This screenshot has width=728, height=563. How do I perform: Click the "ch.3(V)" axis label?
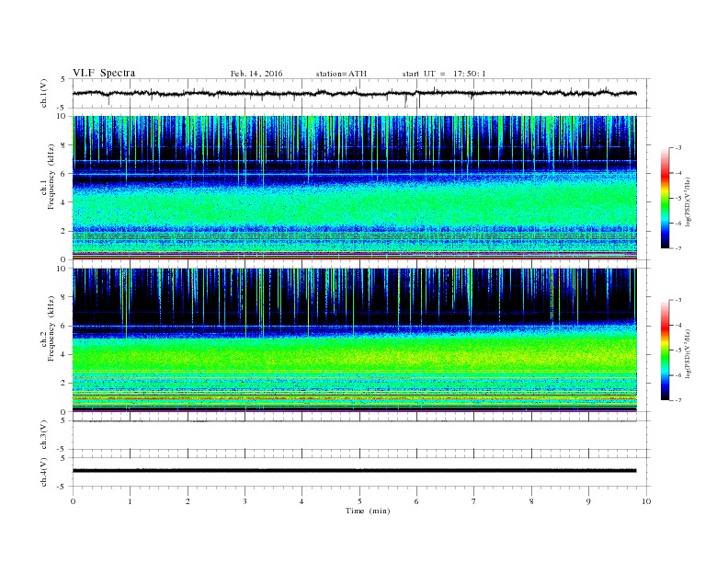coord(44,435)
